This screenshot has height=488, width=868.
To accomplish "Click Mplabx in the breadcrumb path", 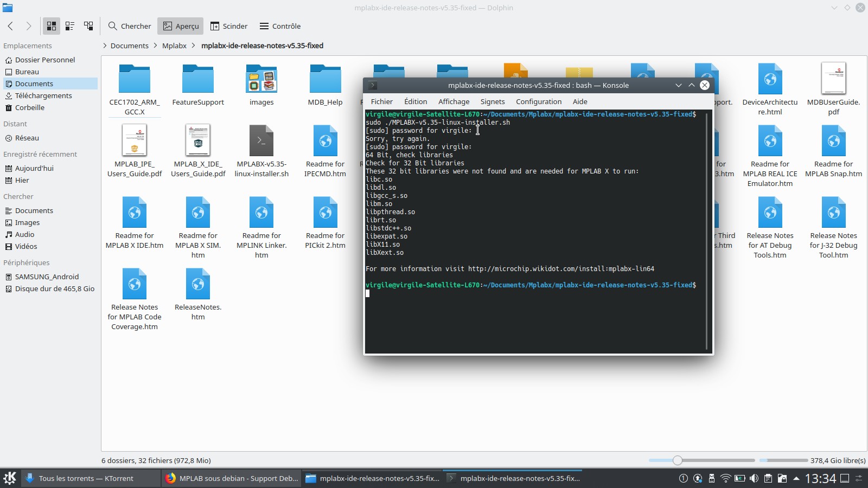I will (174, 46).
